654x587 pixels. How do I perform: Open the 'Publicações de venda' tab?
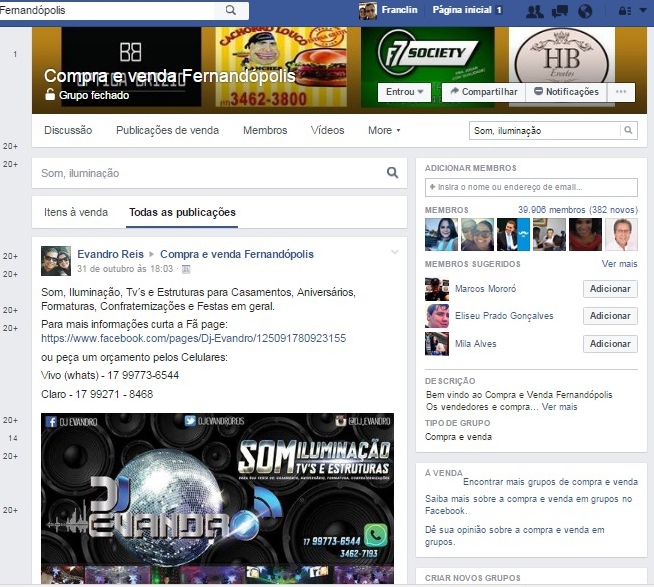tap(167, 130)
